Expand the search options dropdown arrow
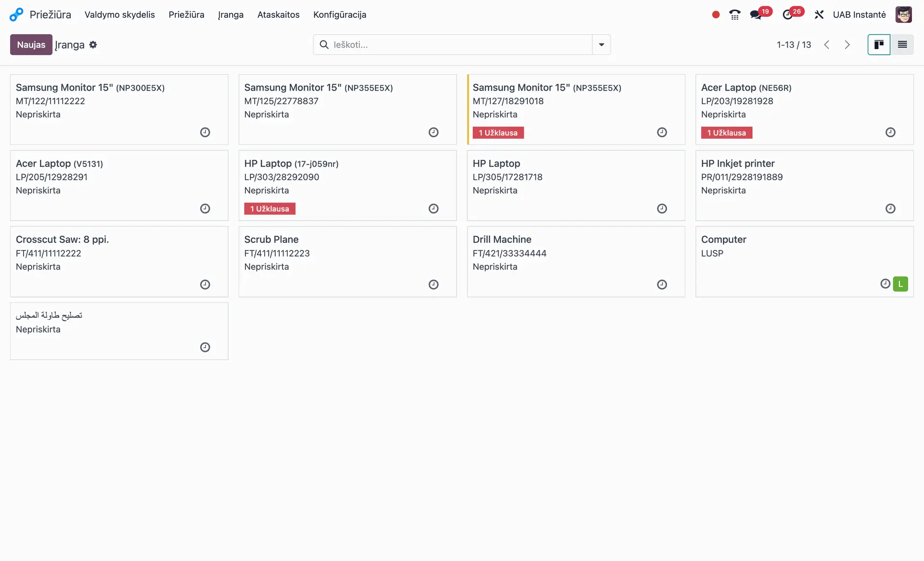The image size is (924, 561). click(x=602, y=45)
